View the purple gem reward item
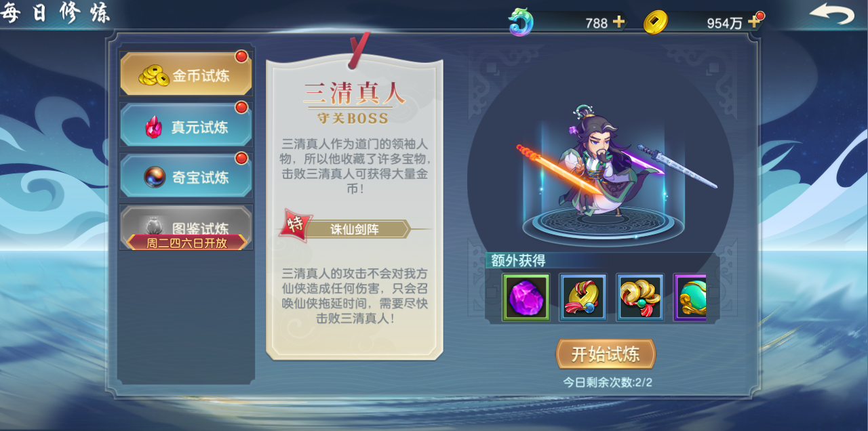This screenshot has height=431, width=868. (526, 297)
